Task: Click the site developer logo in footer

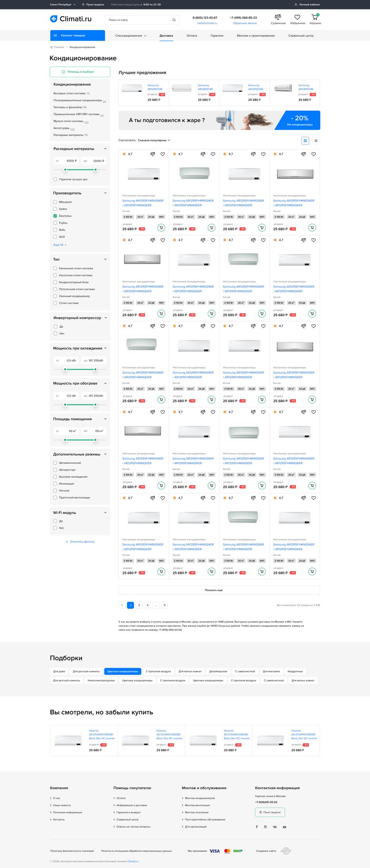Action: coord(286,851)
